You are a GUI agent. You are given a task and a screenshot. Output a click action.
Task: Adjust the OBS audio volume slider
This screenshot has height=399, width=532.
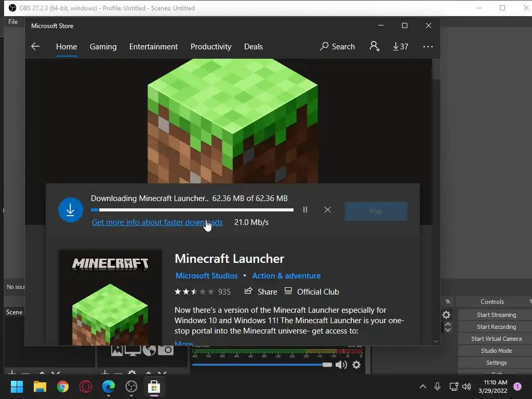262,365
